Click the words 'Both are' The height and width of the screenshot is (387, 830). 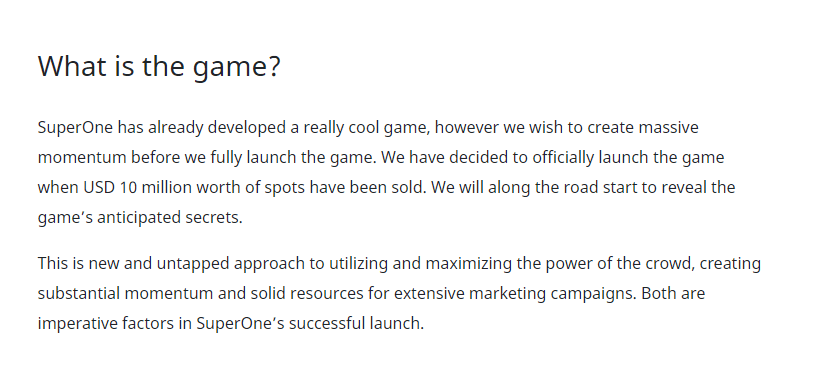pos(673,293)
